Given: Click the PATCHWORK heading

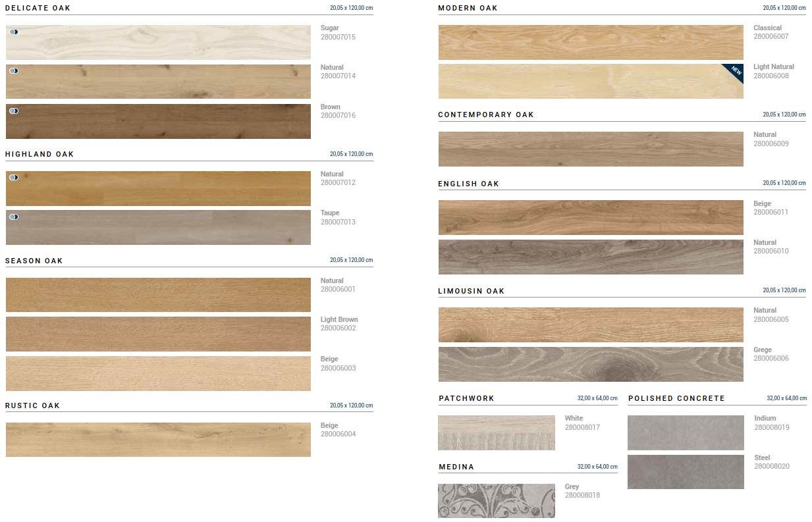Looking at the screenshot, I should (466, 398).
